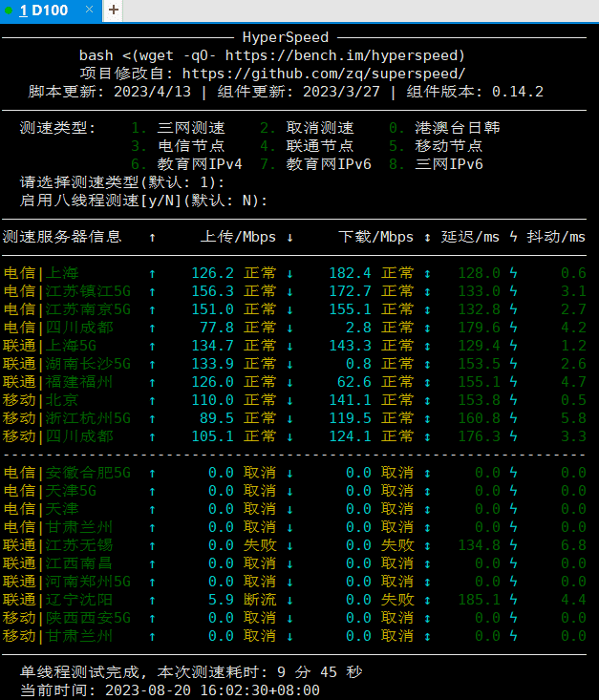
Task: Click script update date 2023/4/13
Action: click(x=152, y=92)
